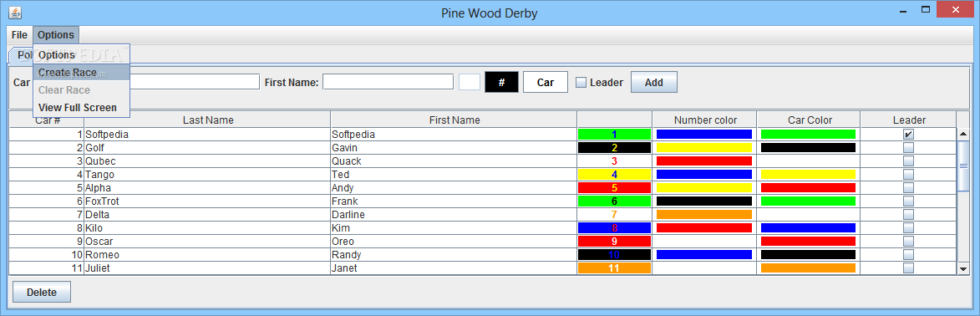Click yellow number color swatch for Golf
Viewport: 980px width, 316px height.
point(703,148)
